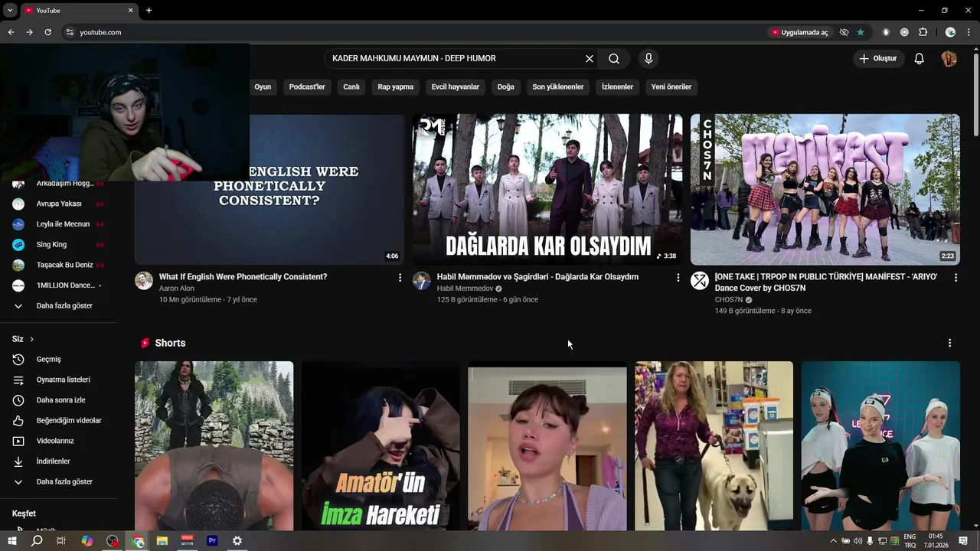Image resolution: width=980 pixels, height=551 pixels.
Task: Open Windows Start menu
Action: click(12, 541)
